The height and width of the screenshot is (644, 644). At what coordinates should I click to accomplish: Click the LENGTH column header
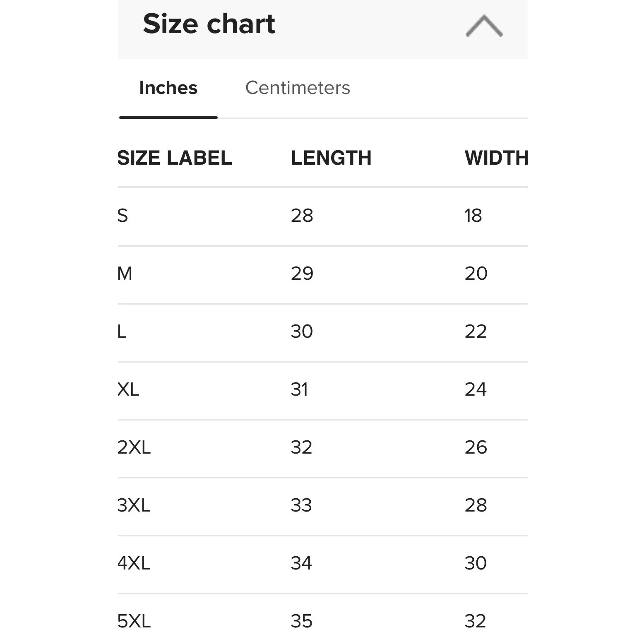click(x=331, y=158)
